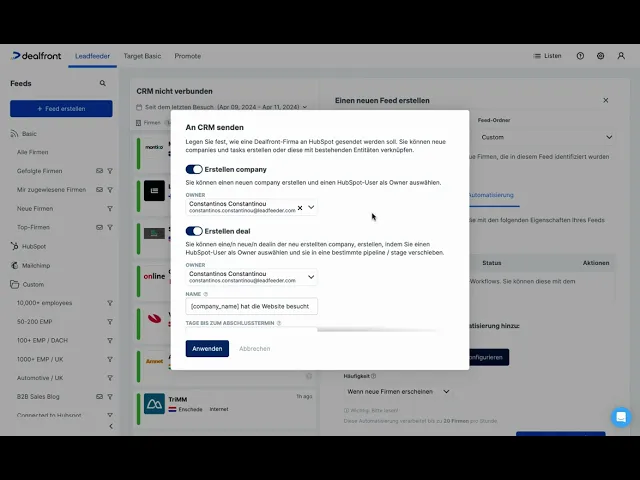
Task: Open the Mailchimp feed folder
Action: (x=30, y=266)
